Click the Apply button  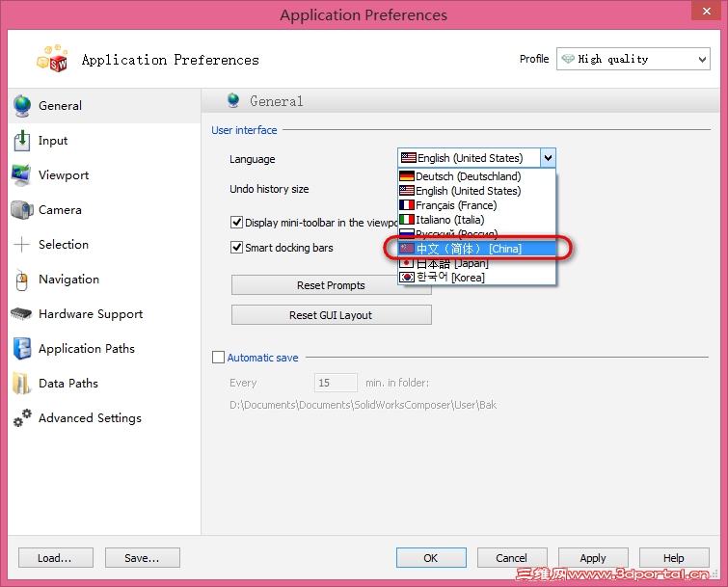pos(593,557)
